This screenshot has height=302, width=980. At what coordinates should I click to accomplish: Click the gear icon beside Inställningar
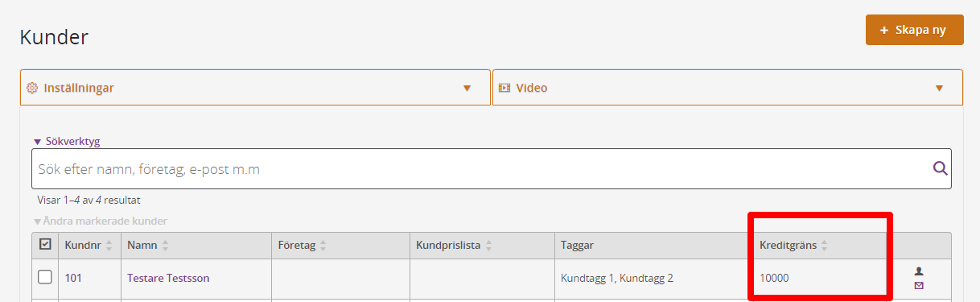[32, 88]
